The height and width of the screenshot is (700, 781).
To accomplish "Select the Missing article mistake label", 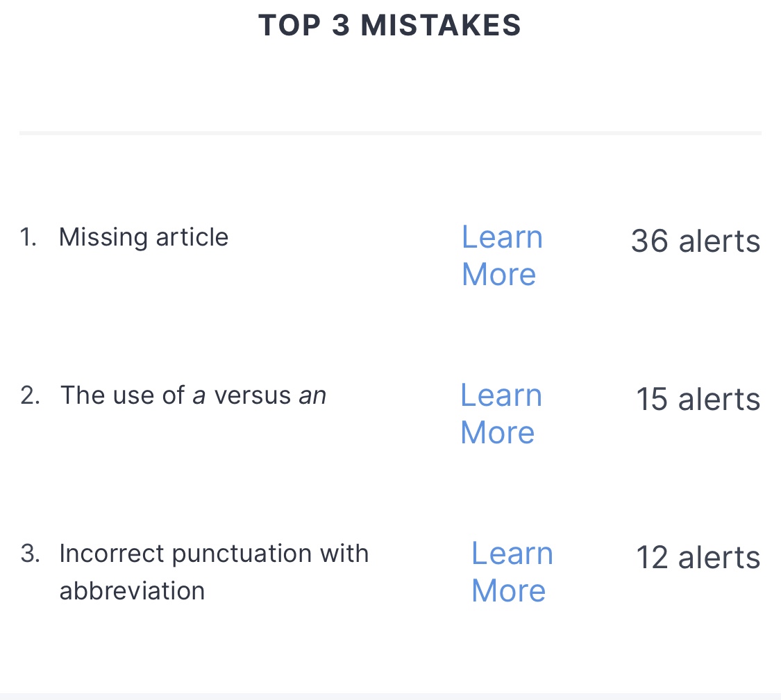I will [x=143, y=237].
